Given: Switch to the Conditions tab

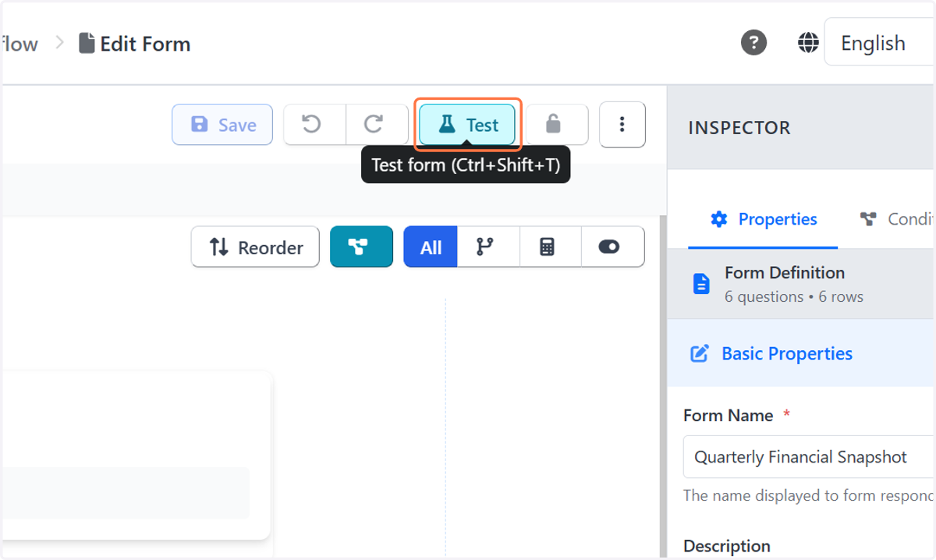Looking at the screenshot, I should click(897, 220).
